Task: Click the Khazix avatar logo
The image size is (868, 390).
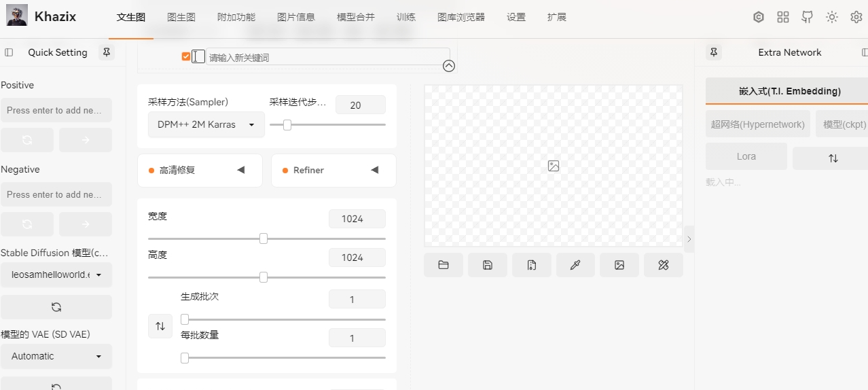Action: [x=17, y=16]
